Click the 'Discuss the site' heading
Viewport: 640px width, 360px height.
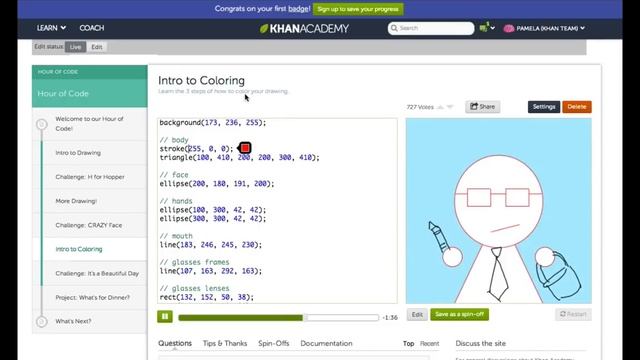(x=480, y=343)
